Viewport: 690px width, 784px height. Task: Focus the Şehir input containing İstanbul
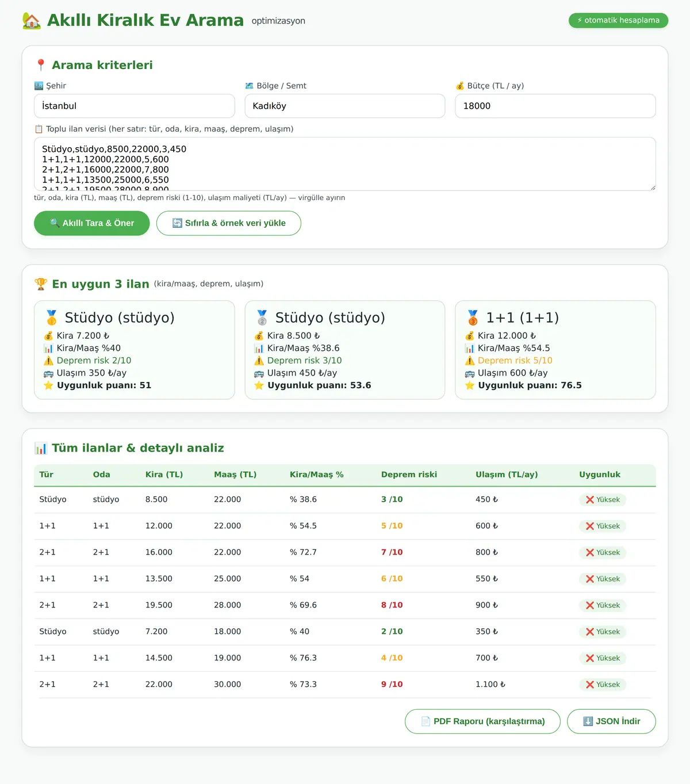coord(135,106)
